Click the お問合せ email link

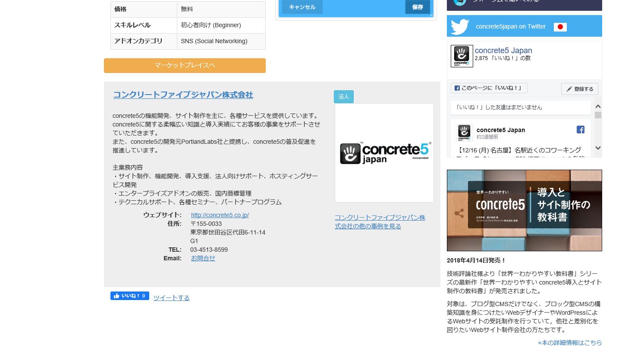[203, 258]
